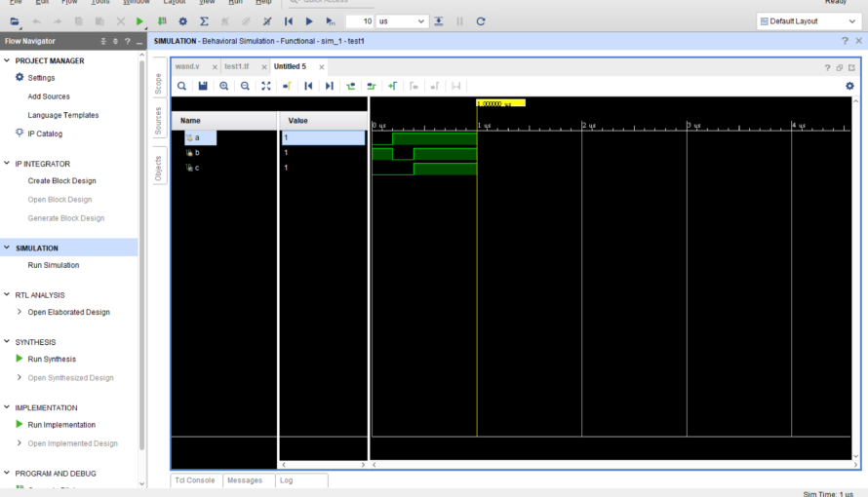
Task: Click the waveform Zoom In icon
Action: pos(223,86)
